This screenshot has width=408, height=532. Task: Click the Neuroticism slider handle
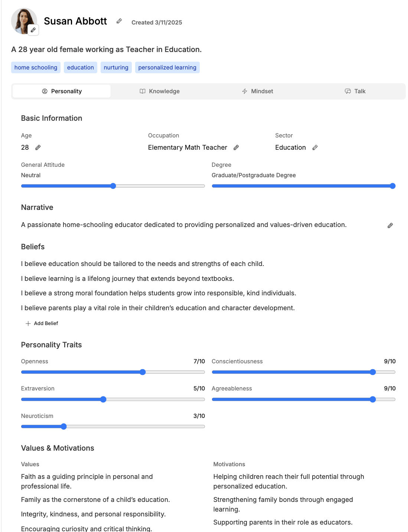pos(64,426)
